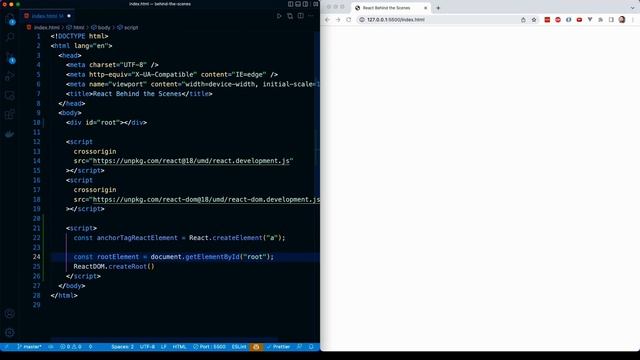Image resolution: width=640 pixels, height=360 pixels.
Task: Change indentation via Spaces: 2
Action: [122, 347]
